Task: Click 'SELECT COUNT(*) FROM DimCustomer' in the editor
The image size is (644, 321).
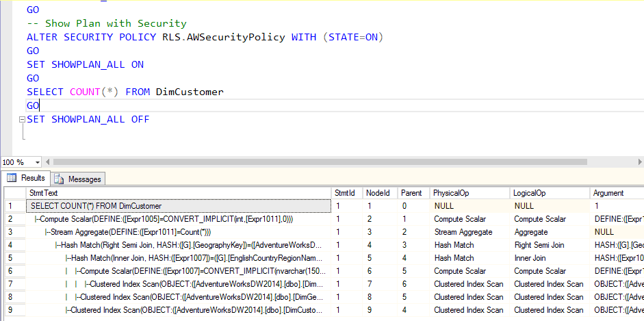Action: (125, 92)
